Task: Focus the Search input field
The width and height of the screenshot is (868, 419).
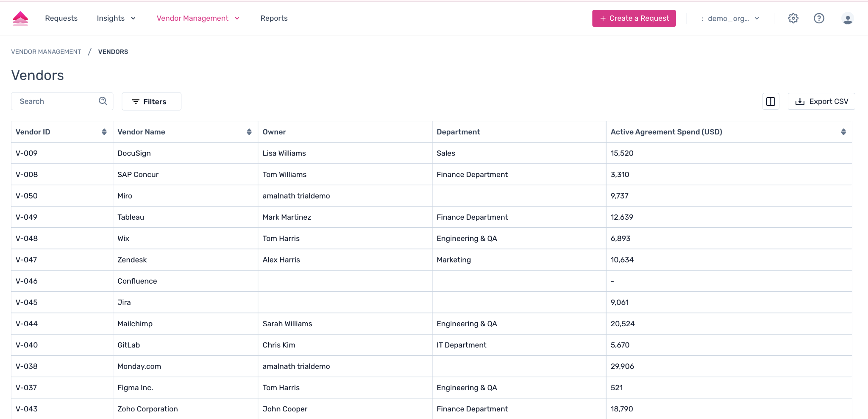Action: click(x=62, y=101)
